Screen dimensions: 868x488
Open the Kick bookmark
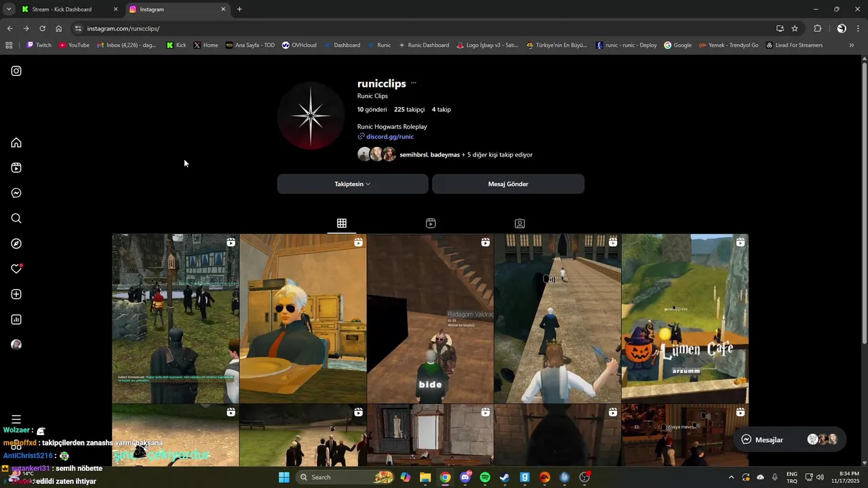(x=176, y=45)
